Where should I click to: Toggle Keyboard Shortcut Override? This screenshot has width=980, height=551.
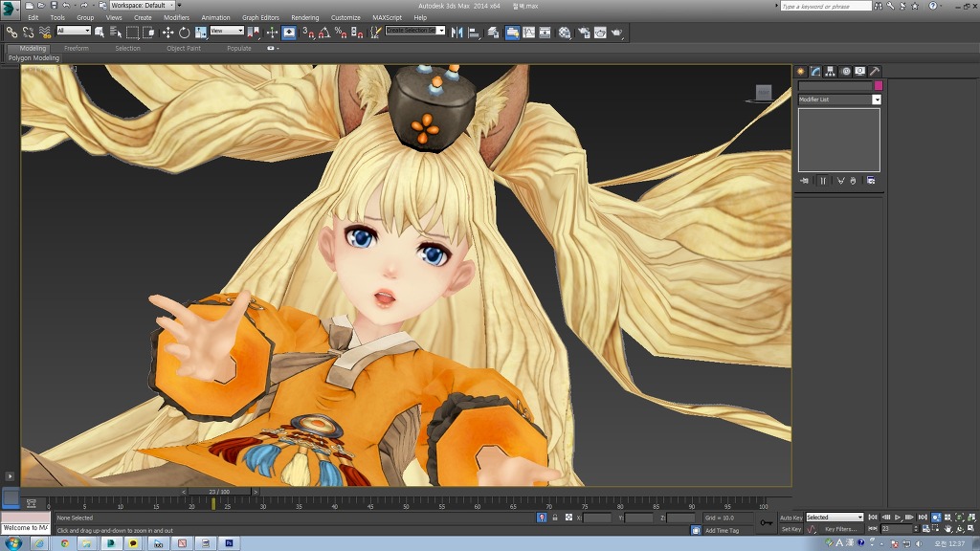[x=289, y=32]
